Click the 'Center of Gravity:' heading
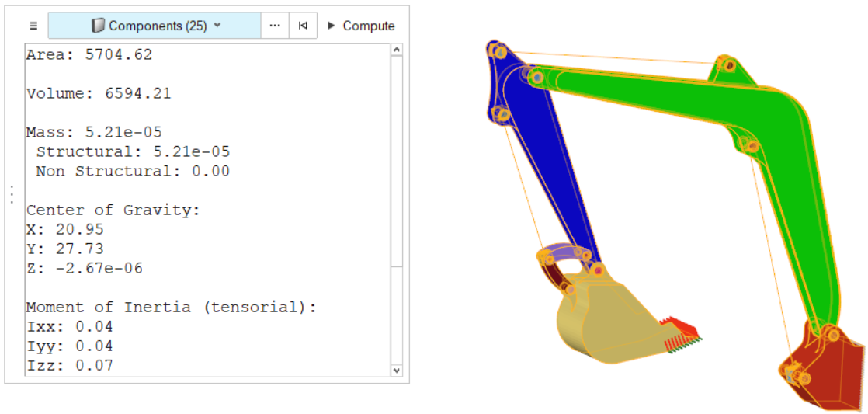This screenshot has height=414, width=868. tap(113, 210)
